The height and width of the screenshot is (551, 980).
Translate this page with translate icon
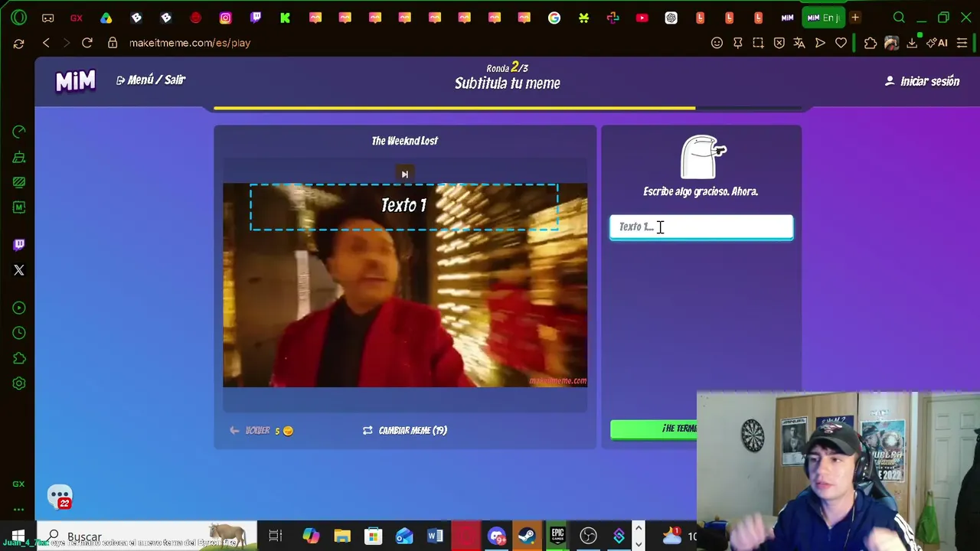(x=799, y=43)
